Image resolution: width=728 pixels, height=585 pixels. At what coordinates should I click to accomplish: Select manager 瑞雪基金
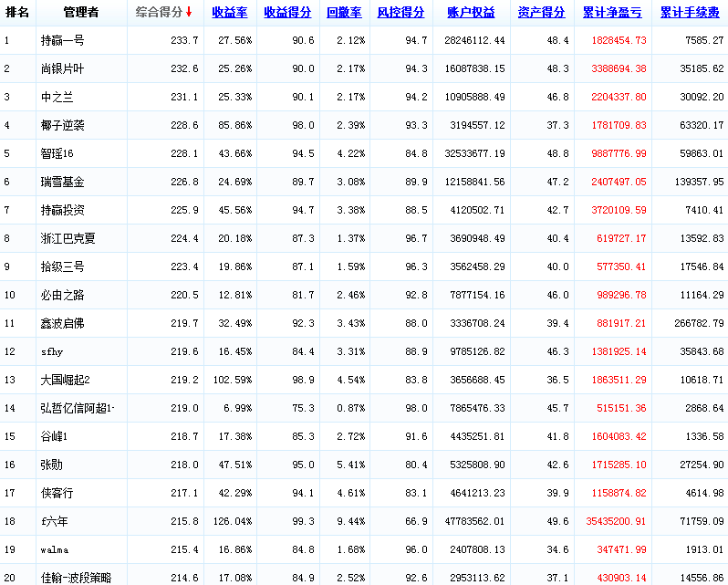[x=63, y=182]
